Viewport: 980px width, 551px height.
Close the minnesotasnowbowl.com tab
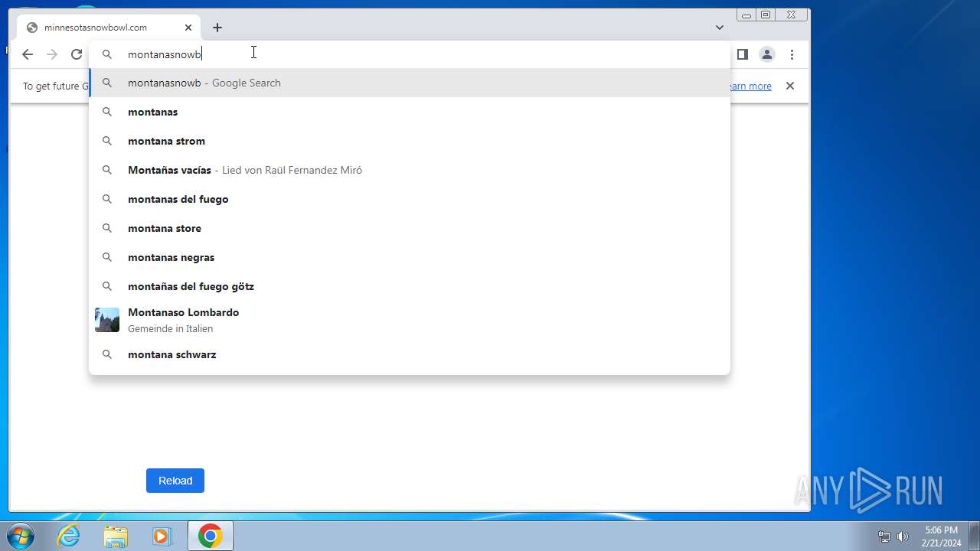tap(188, 28)
